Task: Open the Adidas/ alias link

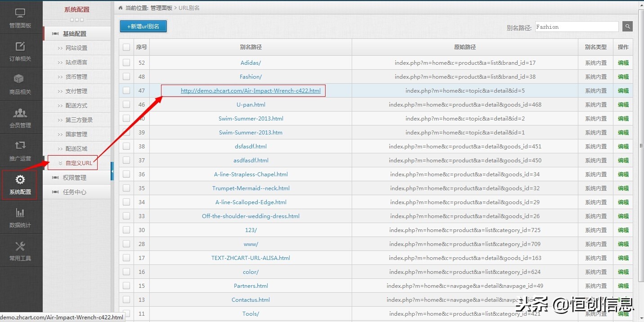Action: (250, 63)
